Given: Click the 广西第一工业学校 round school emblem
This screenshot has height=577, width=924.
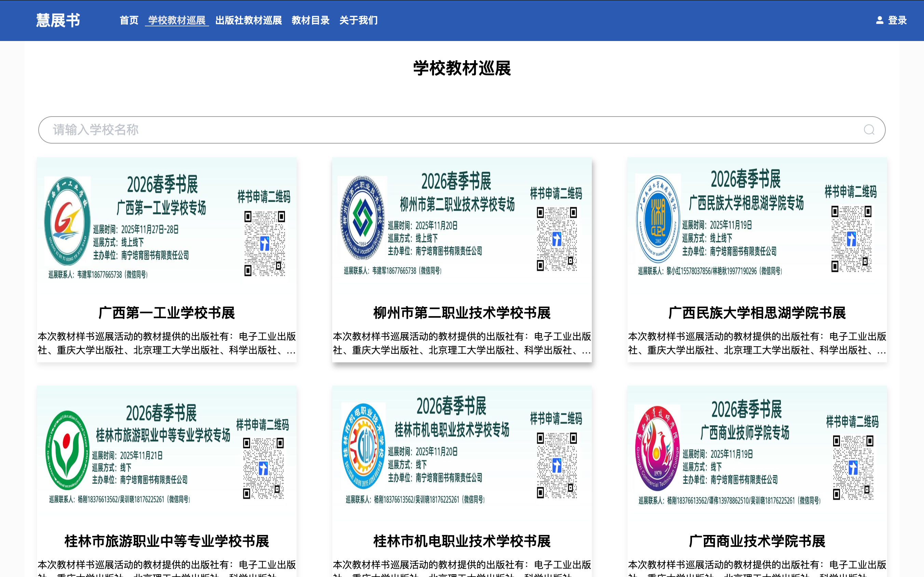Looking at the screenshot, I should (x=67, y=221).
